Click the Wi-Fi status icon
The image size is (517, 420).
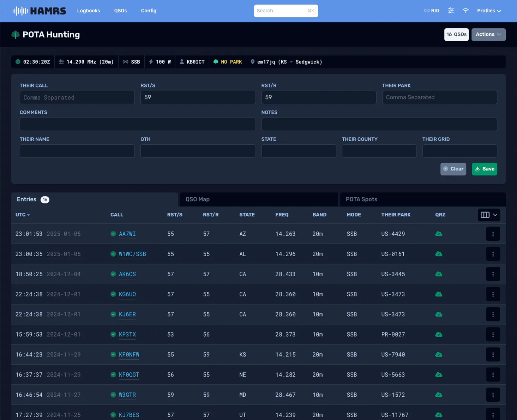point(465,11)
